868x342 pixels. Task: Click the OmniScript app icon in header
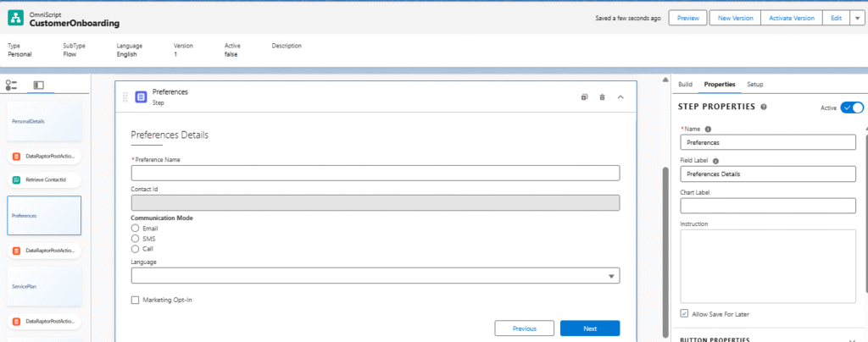[x=17, y=19]
